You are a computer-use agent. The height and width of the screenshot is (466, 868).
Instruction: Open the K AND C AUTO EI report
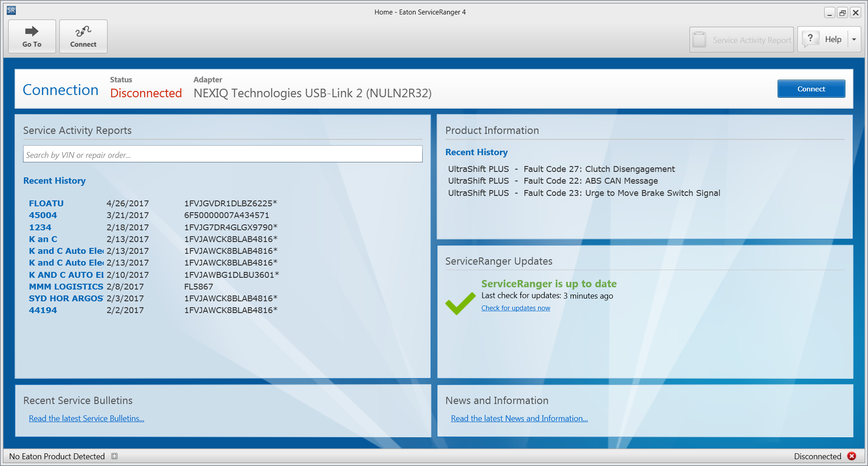click(66, 275)
